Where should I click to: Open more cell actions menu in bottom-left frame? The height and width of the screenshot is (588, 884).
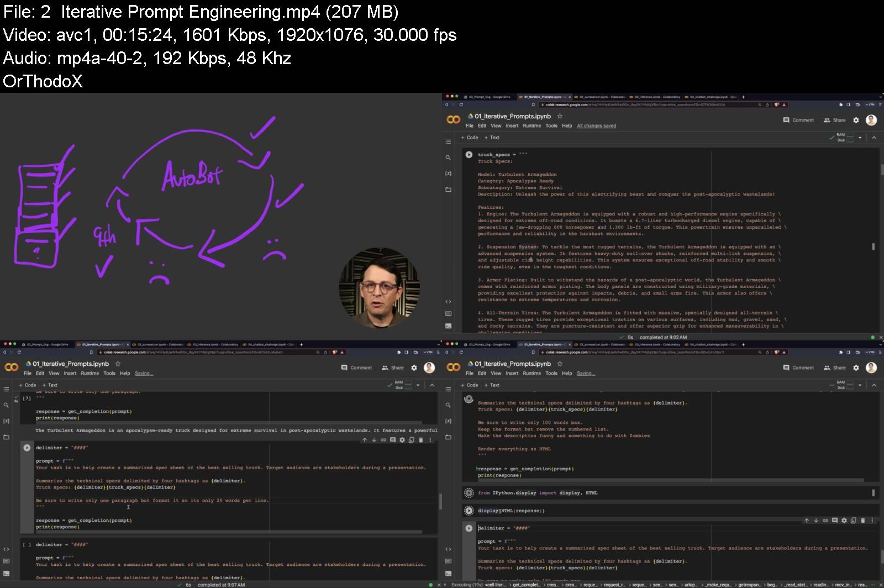coord(430,440)
